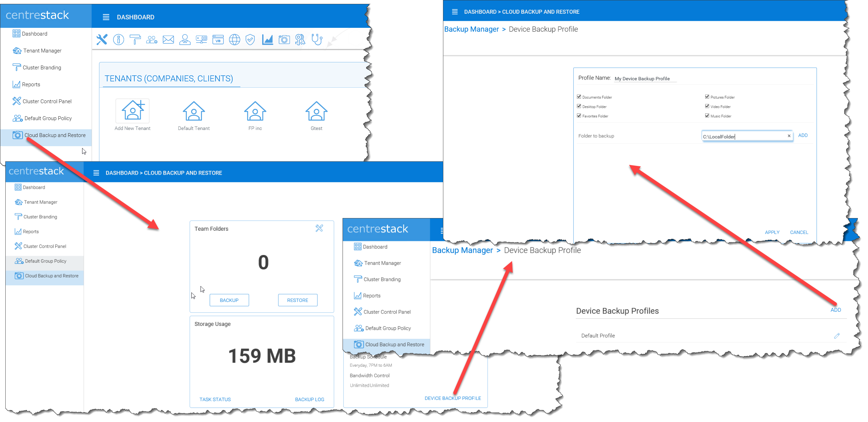Select the Default Profile row
The height and width of the screenshot is (422, 868).
click(711, 336)
